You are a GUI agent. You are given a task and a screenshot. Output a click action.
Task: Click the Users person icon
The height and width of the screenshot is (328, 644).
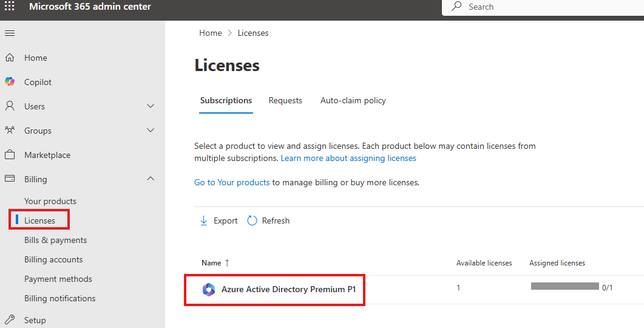point(10,106)
